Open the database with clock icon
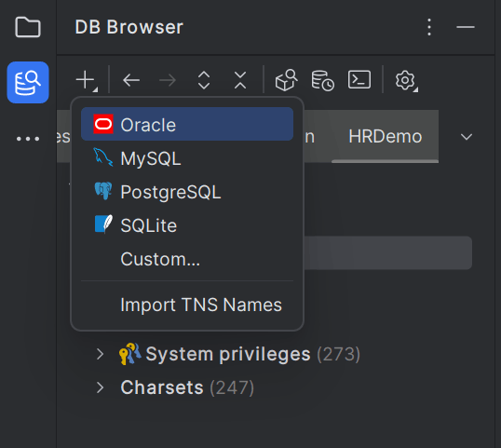The image size is (501, 448). click(x=323, y=80)
